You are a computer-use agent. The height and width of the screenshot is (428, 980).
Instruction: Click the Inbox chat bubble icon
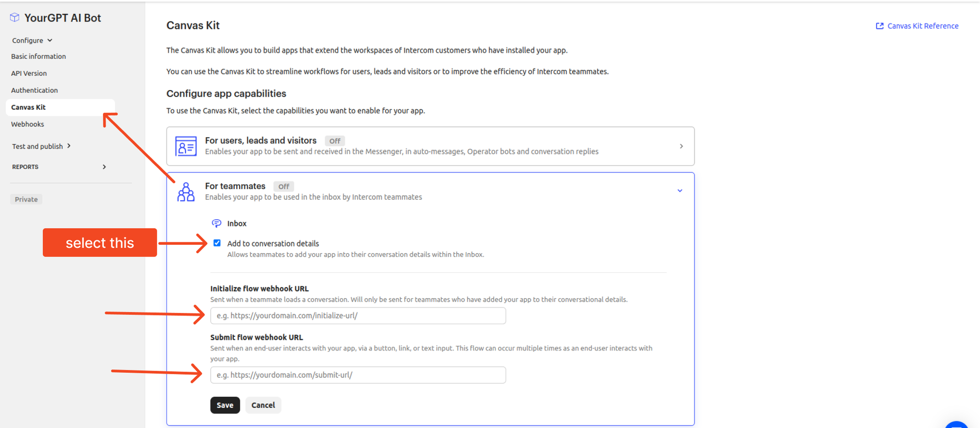tap(216, 223)
